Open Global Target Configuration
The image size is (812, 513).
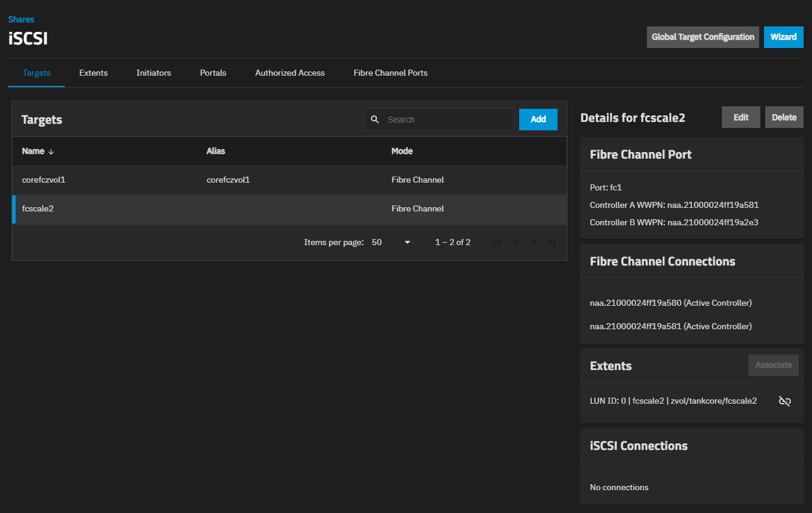coord(703,37)
